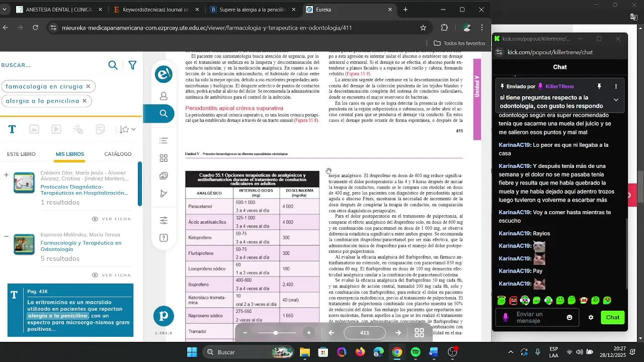Open the help question mark icon

(x=164, y=238)
